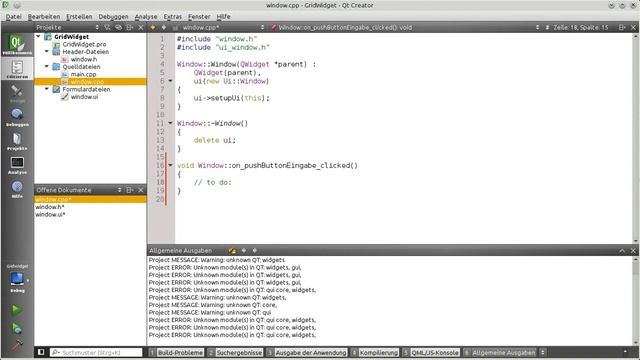
Task: Open the Analyse menu
Action: pyautogui.click(x=146, y=17)
